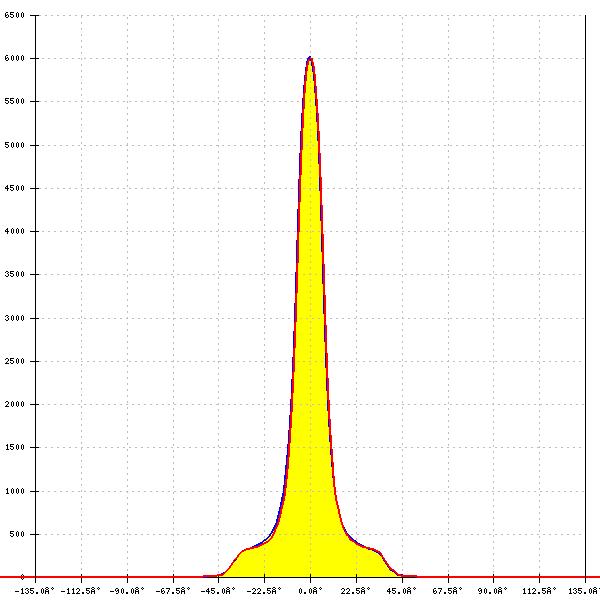The width and height of the screenshot is (600, 600).
Task: Click the -112.5 x-axis label
Action: [80, 591]
